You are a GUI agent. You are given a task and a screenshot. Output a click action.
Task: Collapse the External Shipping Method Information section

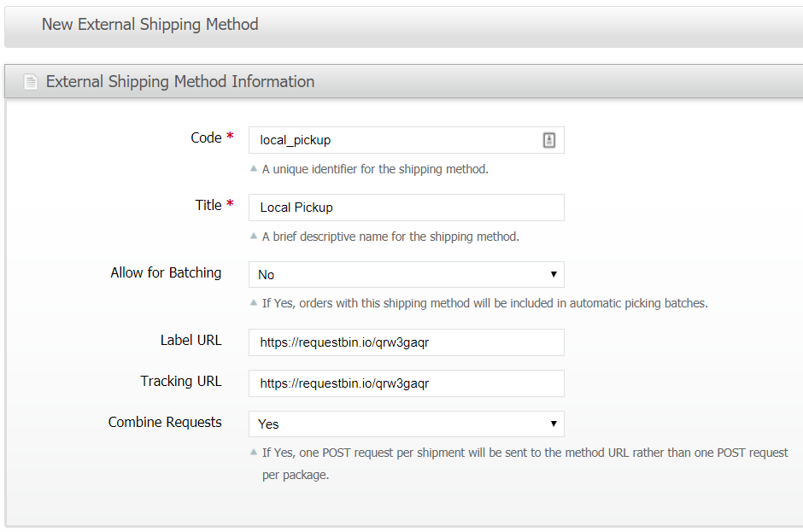pyautogui.click(x=180, y=81)
